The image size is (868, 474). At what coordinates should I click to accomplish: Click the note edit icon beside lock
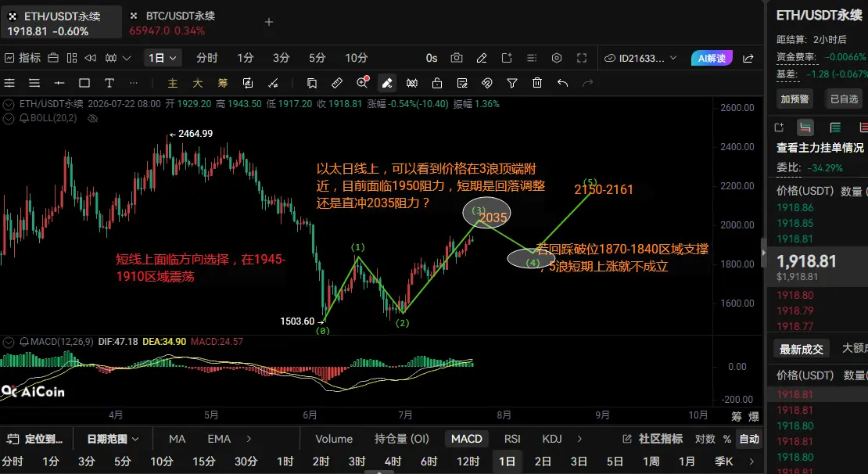[462, 83]
